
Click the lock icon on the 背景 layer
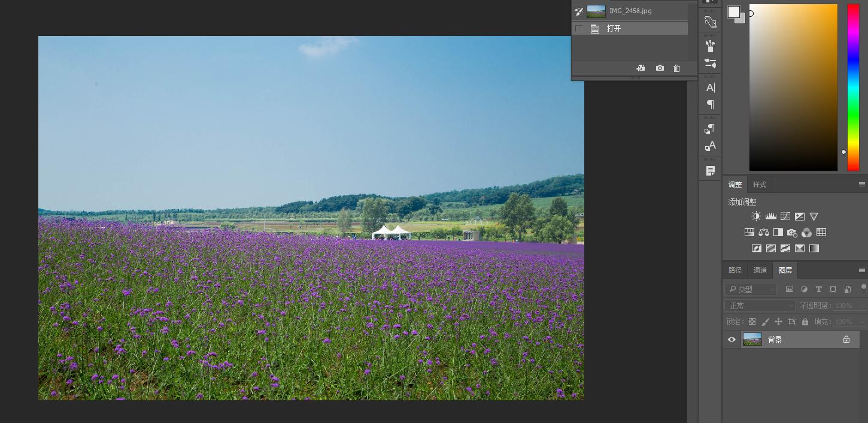[846, 339]
